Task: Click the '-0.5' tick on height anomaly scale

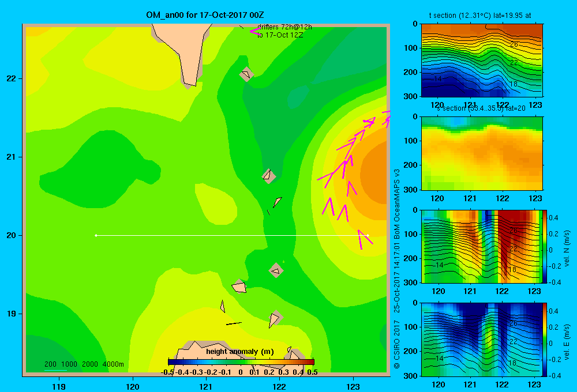Action: [x=168, y=372]
